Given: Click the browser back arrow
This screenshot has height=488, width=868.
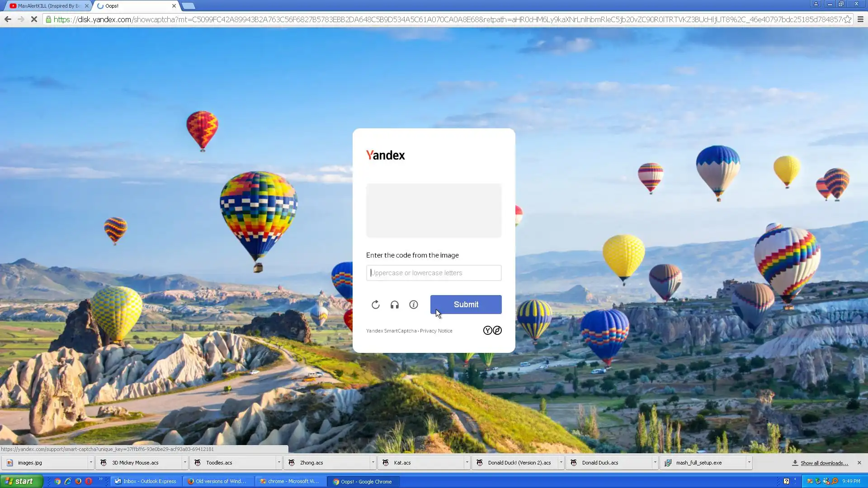Looking at the screenshot, I should click(8, 19).
